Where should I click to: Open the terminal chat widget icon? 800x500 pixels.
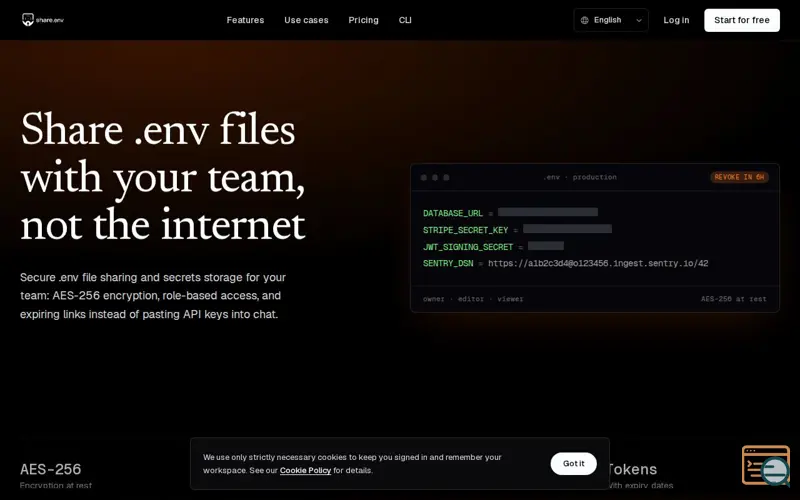766,465
